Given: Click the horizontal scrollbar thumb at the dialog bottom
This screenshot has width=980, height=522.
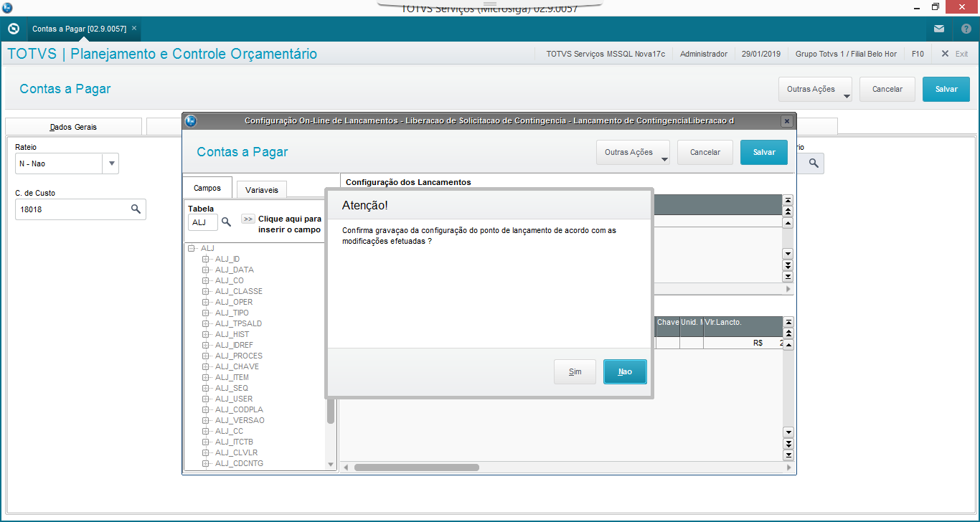Looking at the screenshot, I should pyautogui.click(x=417, y=468).
